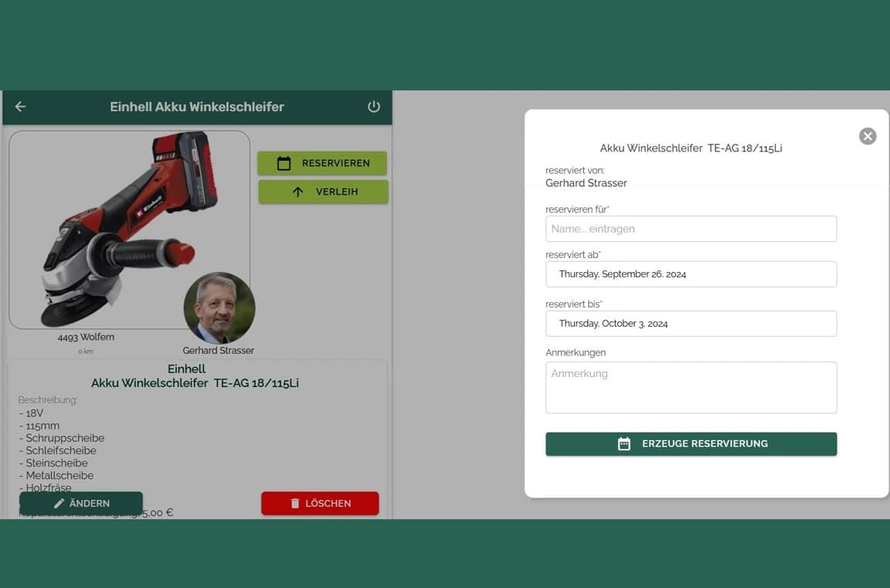Click the dialog title 'Akku Winkelschleifer TE-AG 18/115Li'
This screenshot has height=588, width=890.
[x=691, y=148]
